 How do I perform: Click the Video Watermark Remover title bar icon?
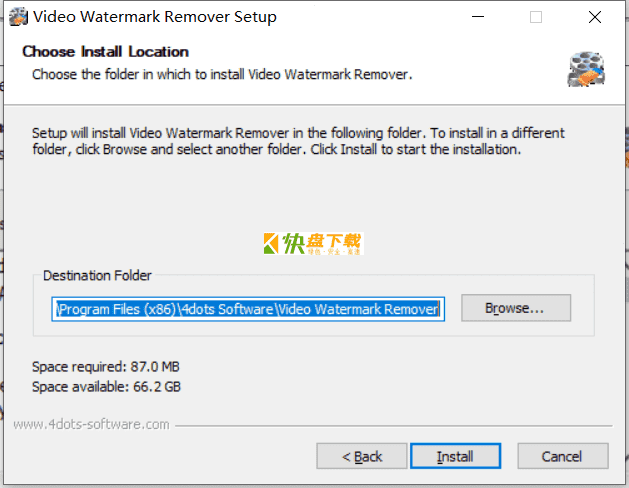(x=18, y=17)
